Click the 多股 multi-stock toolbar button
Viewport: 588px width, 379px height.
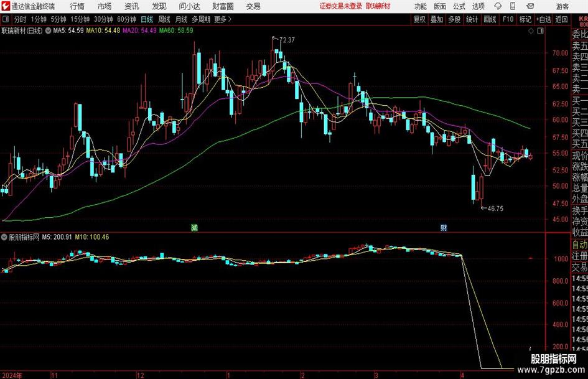454,19
